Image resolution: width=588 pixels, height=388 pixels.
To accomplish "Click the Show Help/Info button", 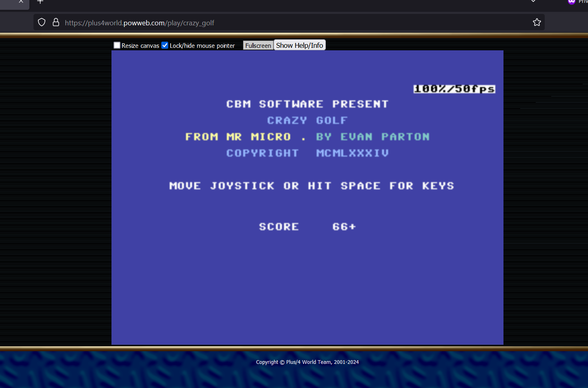I will [x=300, y=45].
